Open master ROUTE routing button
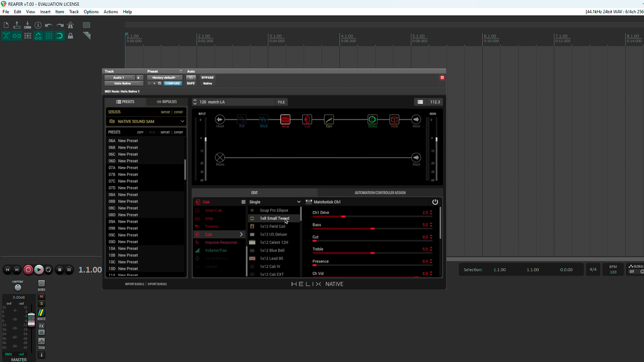The height and width of the screenshot is (362, 644). (x=41, y=313)
